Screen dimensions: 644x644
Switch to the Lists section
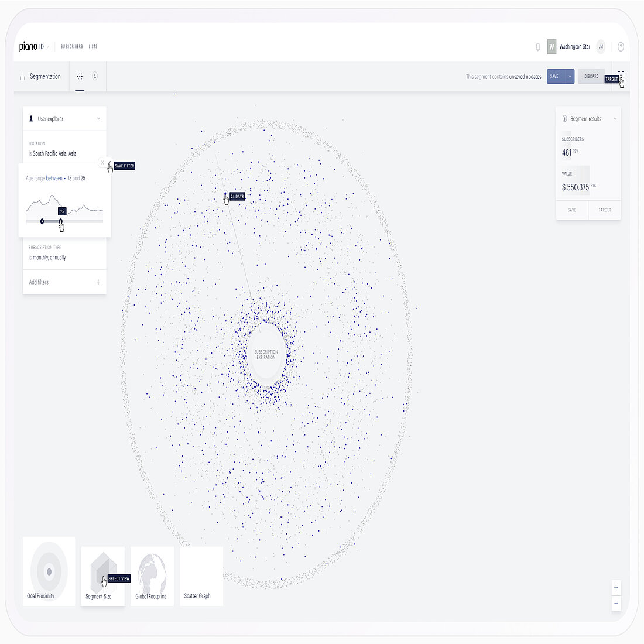click(93, 46)
